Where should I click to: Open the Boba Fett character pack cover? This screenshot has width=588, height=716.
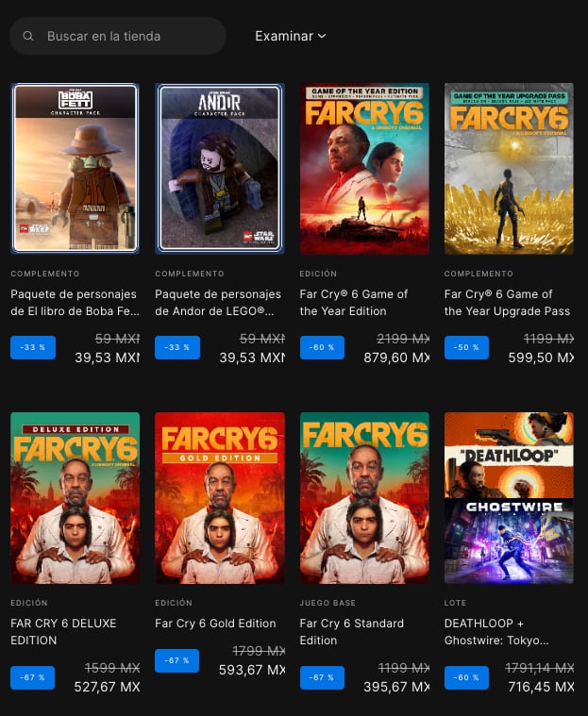point(76,169)
